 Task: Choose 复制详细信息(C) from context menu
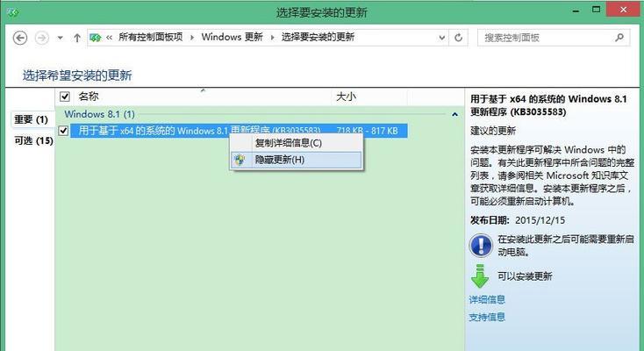[297, 143]
